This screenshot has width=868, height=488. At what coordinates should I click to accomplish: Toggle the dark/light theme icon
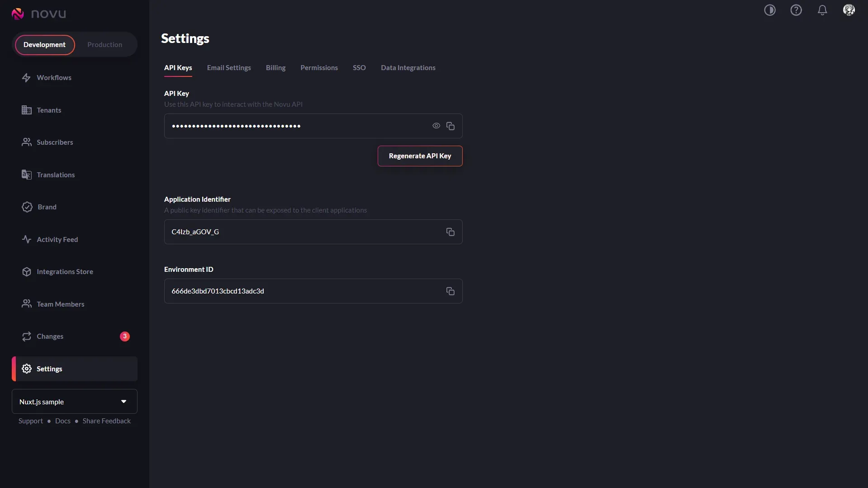(x=769, y=10)
